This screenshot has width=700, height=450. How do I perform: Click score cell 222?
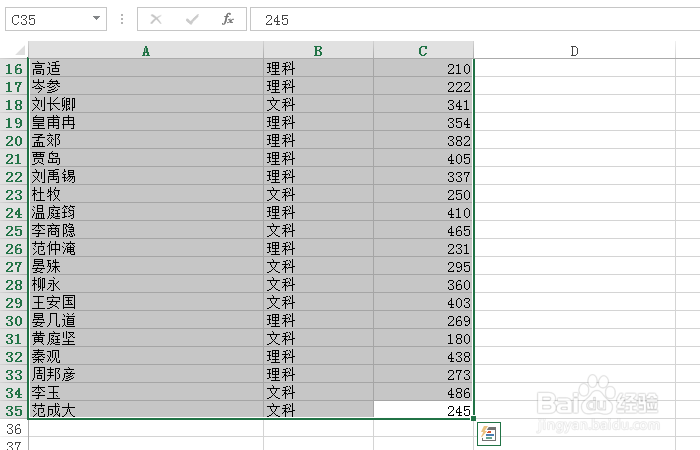[x=423, y=86]
